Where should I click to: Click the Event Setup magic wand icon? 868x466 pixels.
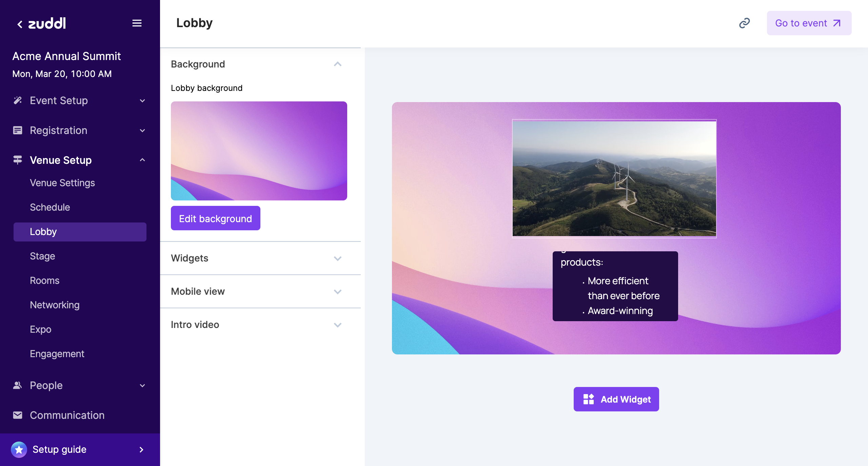click(x=18, y=100)
